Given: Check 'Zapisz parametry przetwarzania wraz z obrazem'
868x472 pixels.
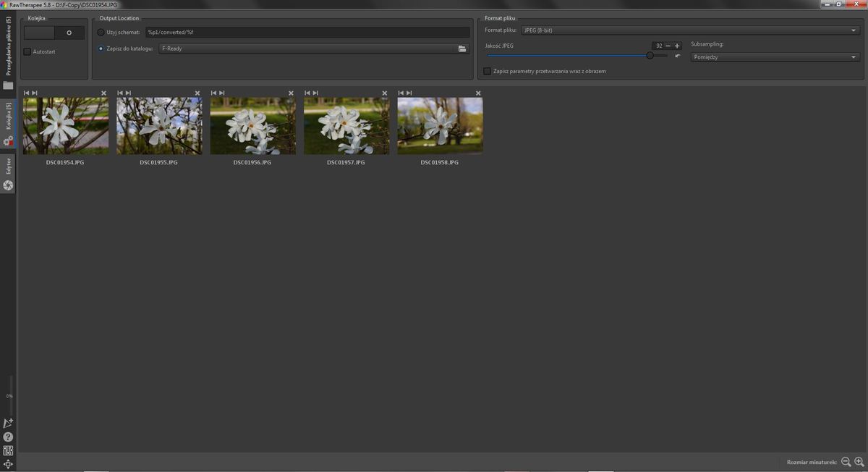Looking at the screenshot, I should click(x=487, y=72).
